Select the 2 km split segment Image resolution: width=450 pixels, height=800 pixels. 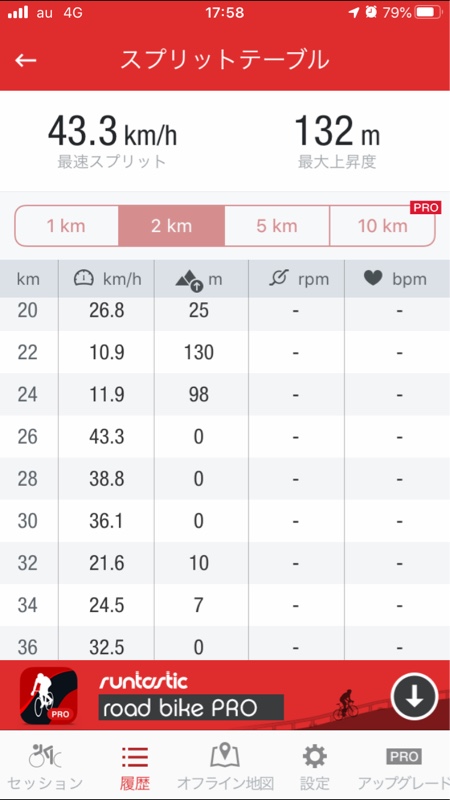click(x=171, y=226)
